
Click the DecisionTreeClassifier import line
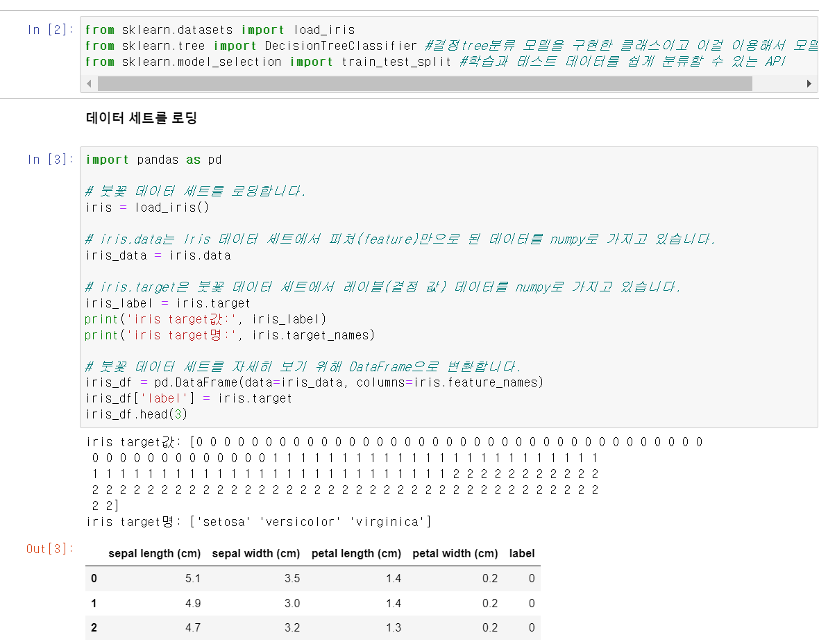(x=451, y=46)
